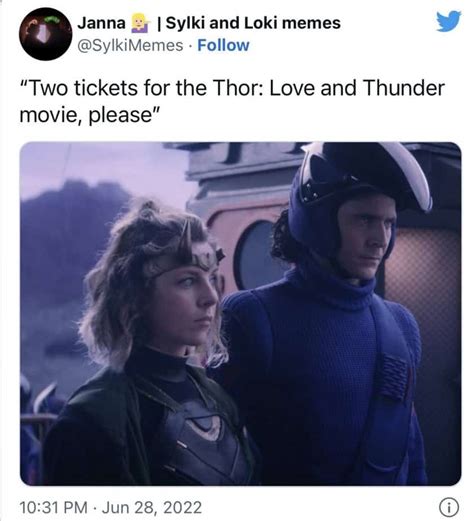This screenshot has width=474, height=521.
Task: Click the display name Janna
Action: click(x=101, y=23)
